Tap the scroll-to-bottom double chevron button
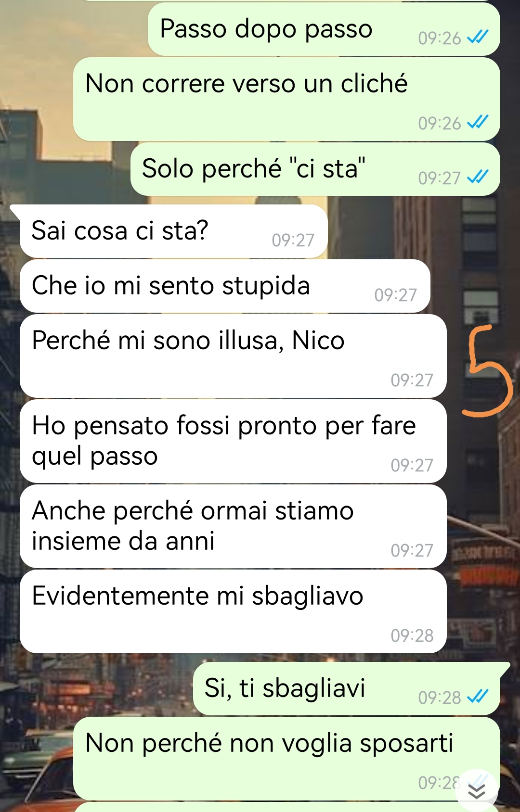520x812 pixels. tap(477, 791)
